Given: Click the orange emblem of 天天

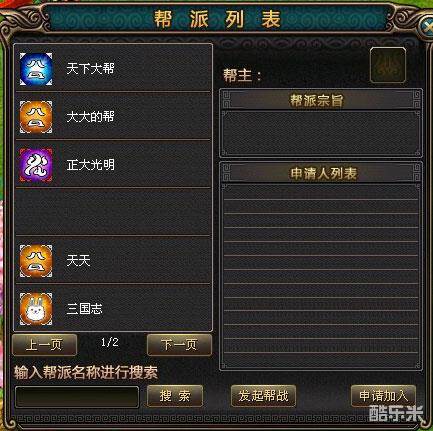Looking at the screenshot, I should pyautogui.click(x=36, y=261).
